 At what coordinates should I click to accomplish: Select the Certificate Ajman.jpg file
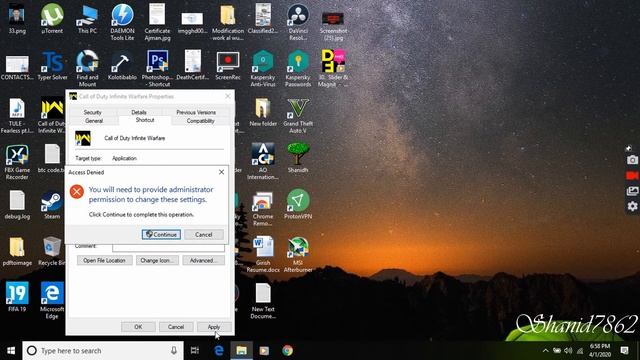tap(157, 22)
